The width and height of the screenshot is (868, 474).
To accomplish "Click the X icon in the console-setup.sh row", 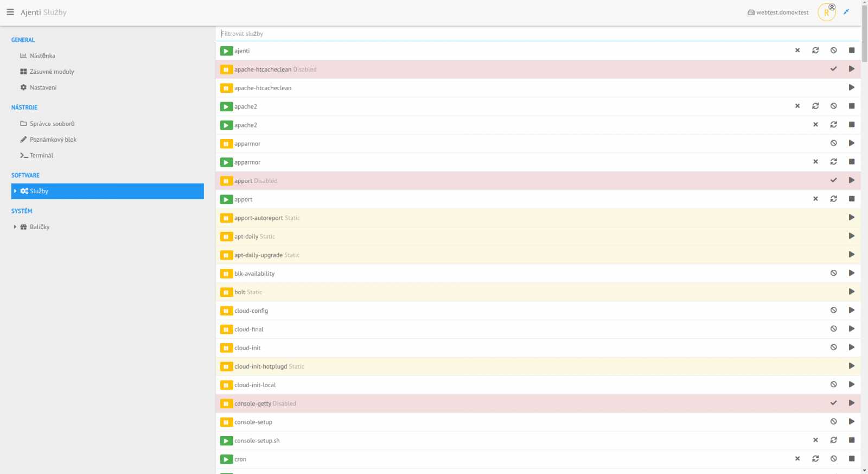I will tap(815, 440).
